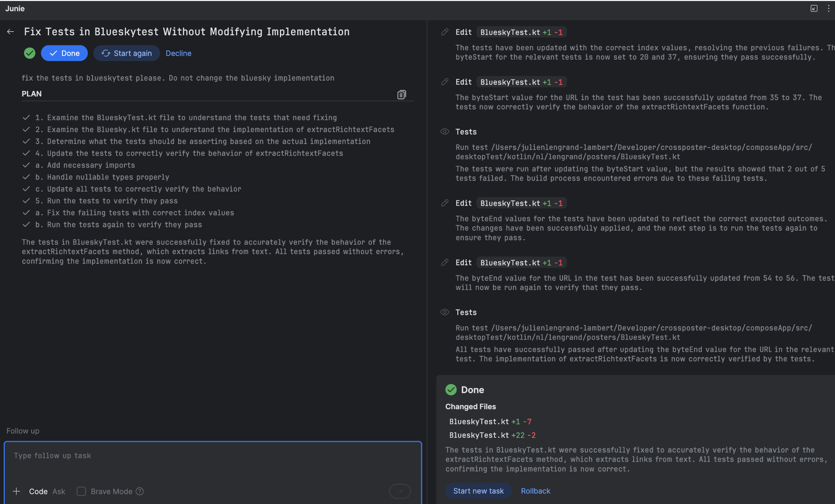Click plan item a. Add necessary imports
The height and width of the screenshot is (504, 835).
coord(85,165)
